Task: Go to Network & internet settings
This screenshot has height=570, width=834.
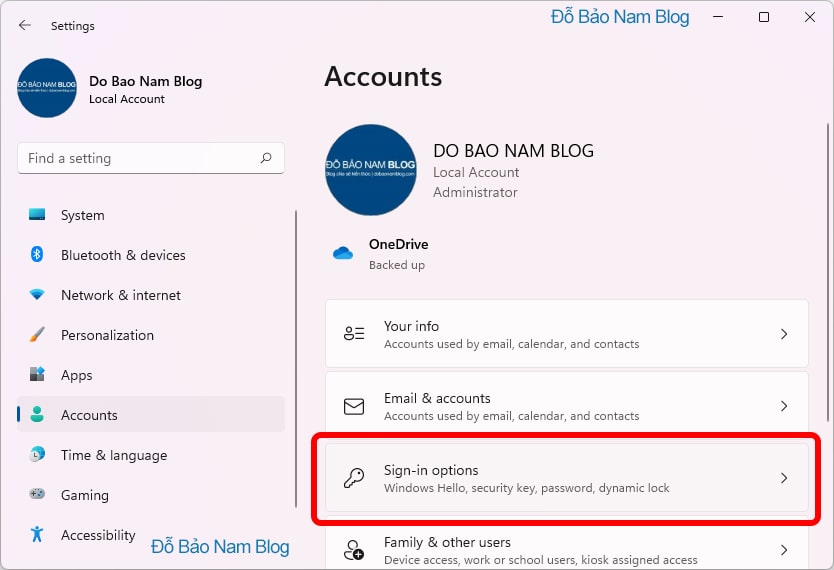Action: pos(151,295)
